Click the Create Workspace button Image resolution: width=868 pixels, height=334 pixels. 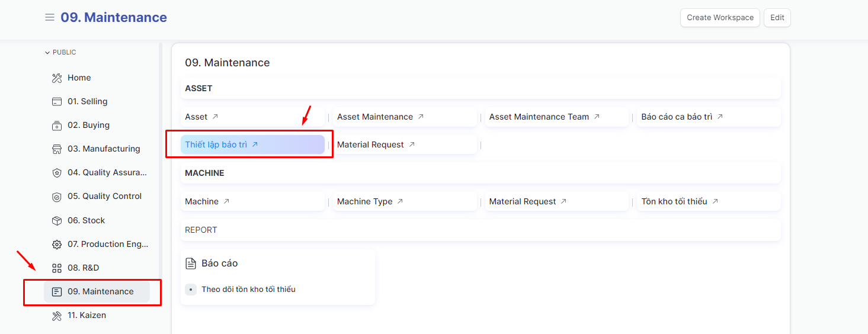[720, 18]
